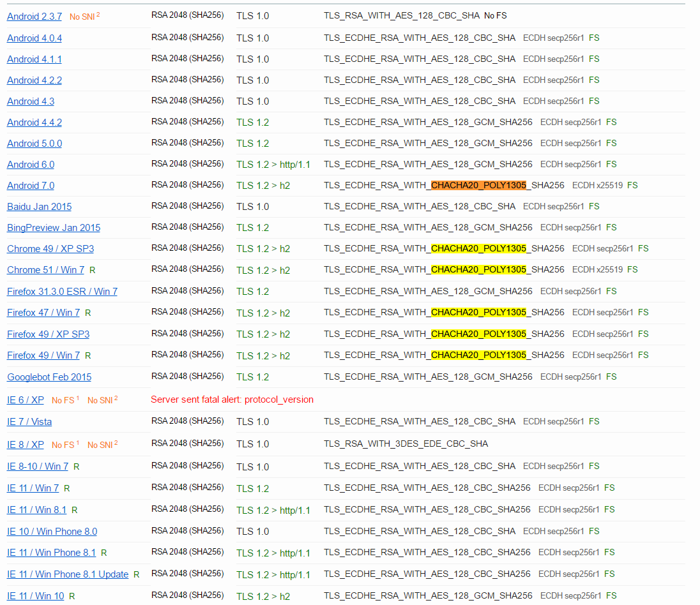Open the Android 4.1.1 client link
Screen dimensions: 700x605
click(x=34, y=59)
